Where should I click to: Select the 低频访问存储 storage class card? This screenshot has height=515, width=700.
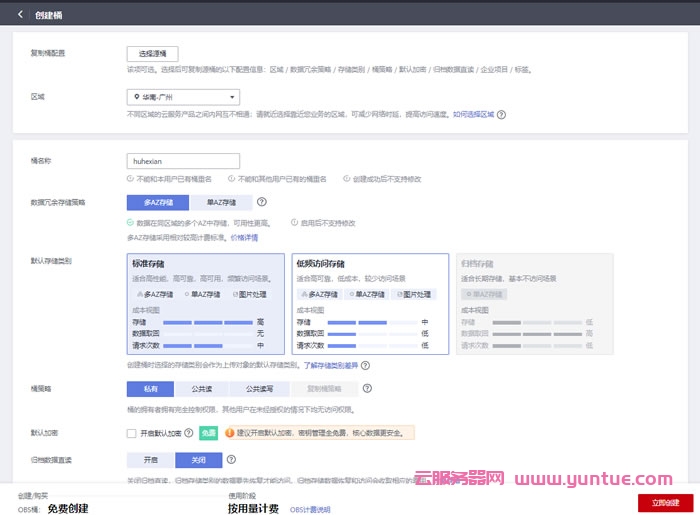point(370,304)
